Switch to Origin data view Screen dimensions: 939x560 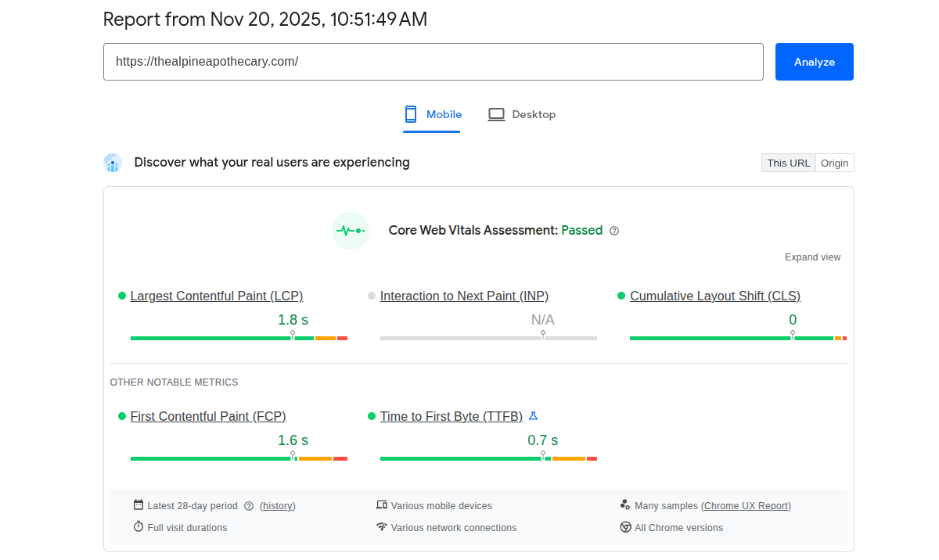pyautogui.click(x=834, y=163)
